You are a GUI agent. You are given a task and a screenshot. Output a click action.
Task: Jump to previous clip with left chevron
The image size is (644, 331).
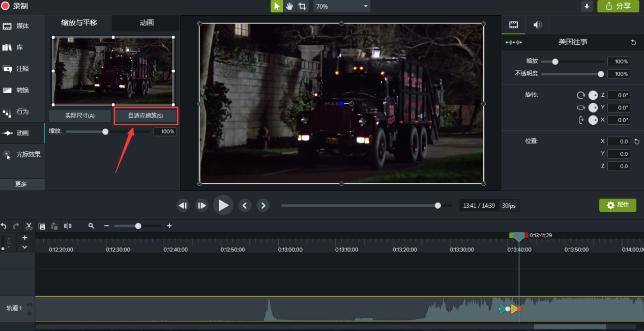click(x=245, y=206)
